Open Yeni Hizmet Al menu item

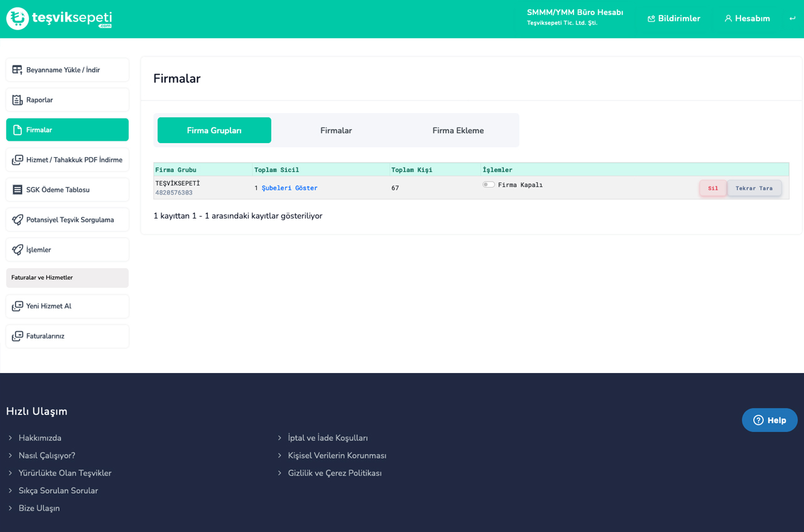coord(67,307)
